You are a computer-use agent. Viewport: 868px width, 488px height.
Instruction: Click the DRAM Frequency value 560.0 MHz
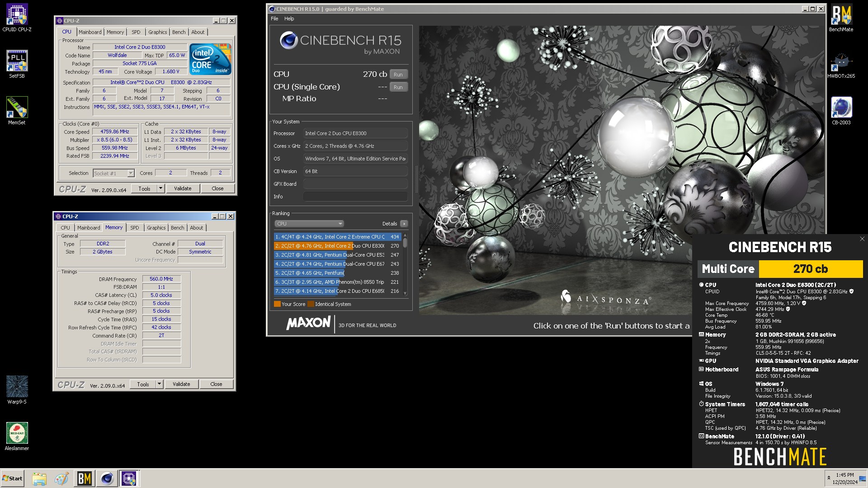click(162, 279)
